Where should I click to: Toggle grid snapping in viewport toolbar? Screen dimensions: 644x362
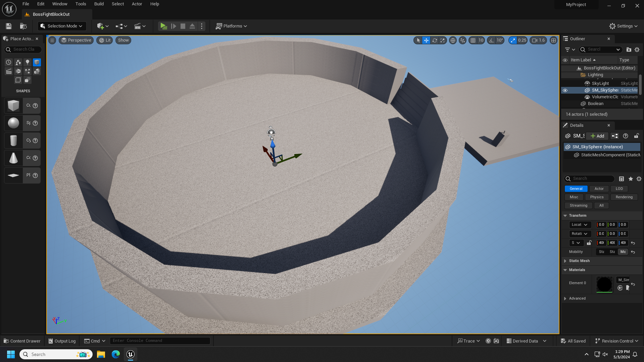(473, 40)
